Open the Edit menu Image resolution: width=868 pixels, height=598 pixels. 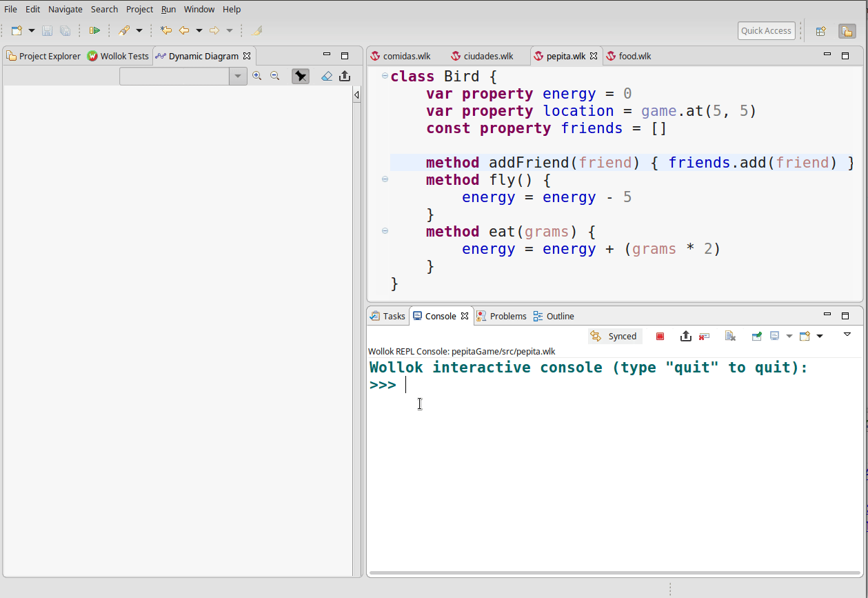click(32, 9)
